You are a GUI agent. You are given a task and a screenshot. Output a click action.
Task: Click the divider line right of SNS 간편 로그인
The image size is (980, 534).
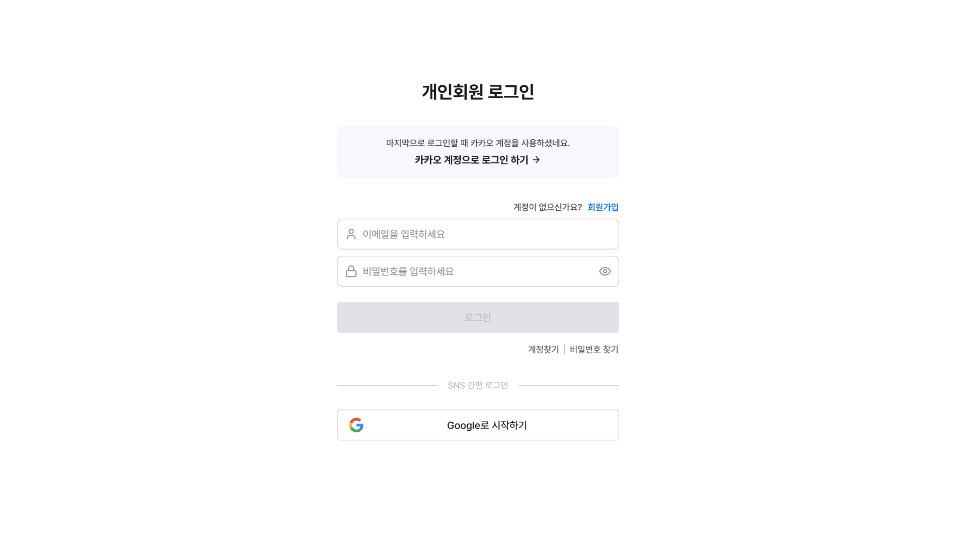(x=569, y=386)
